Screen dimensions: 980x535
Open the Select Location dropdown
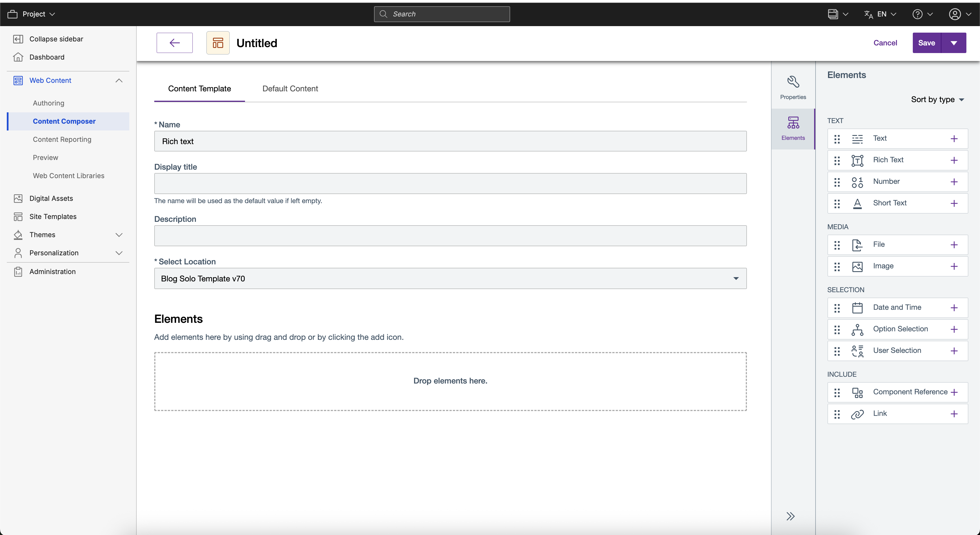pos(736,278)
